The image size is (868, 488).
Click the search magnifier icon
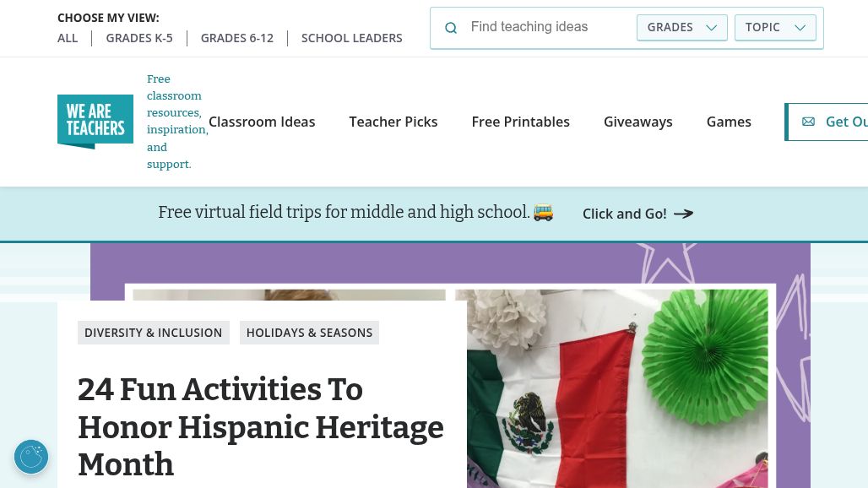pos(451,28)
